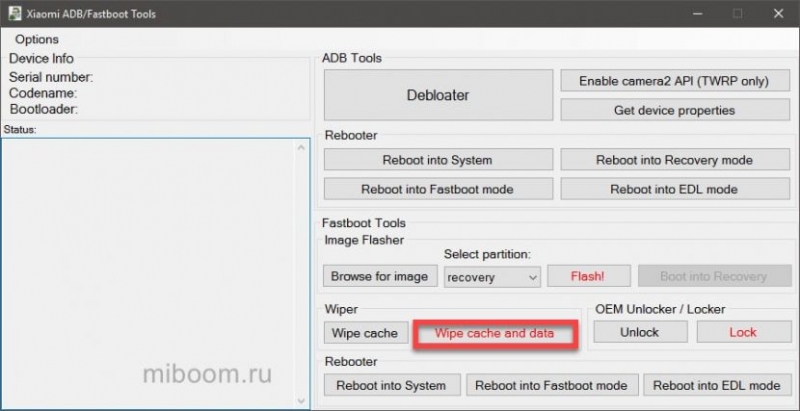Click the Wipe cache button
The height and width of the screenshot is (411, 800).
366,333
